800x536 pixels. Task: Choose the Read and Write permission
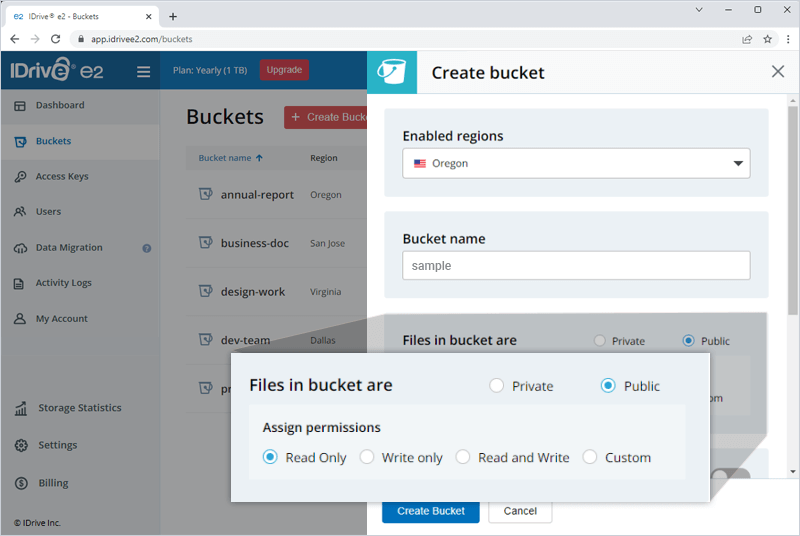463,457
